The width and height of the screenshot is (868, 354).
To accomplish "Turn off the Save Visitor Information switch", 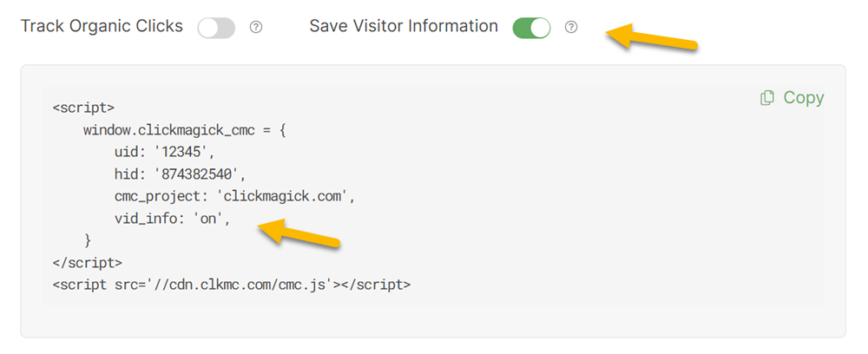I will click(531, 28).
